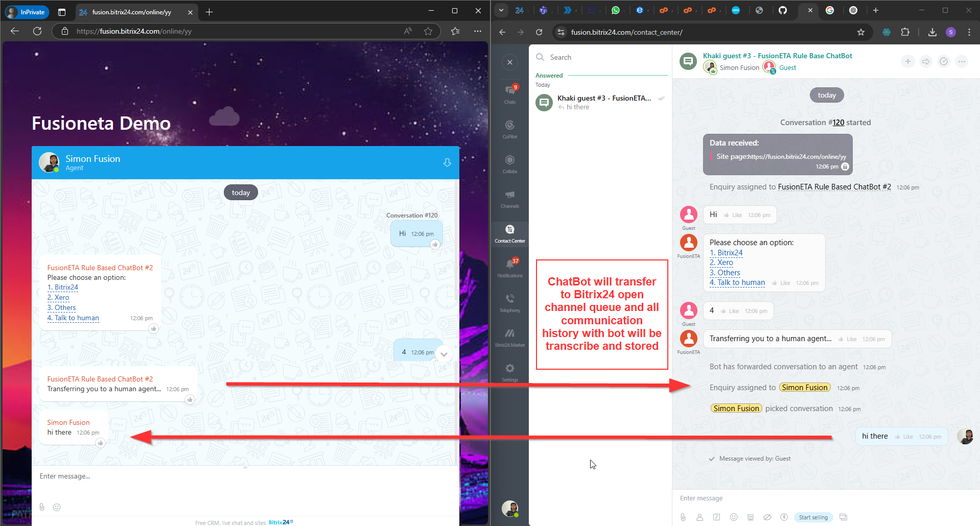Click download history icon in widget header

pyautogui.click(x=447, y=162)
